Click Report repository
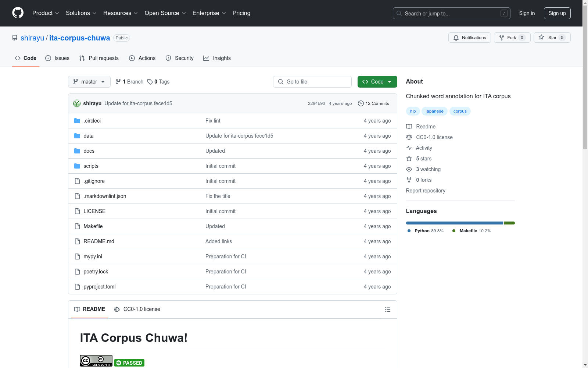Screen dimensions: 588x368 tap(426, 191)
